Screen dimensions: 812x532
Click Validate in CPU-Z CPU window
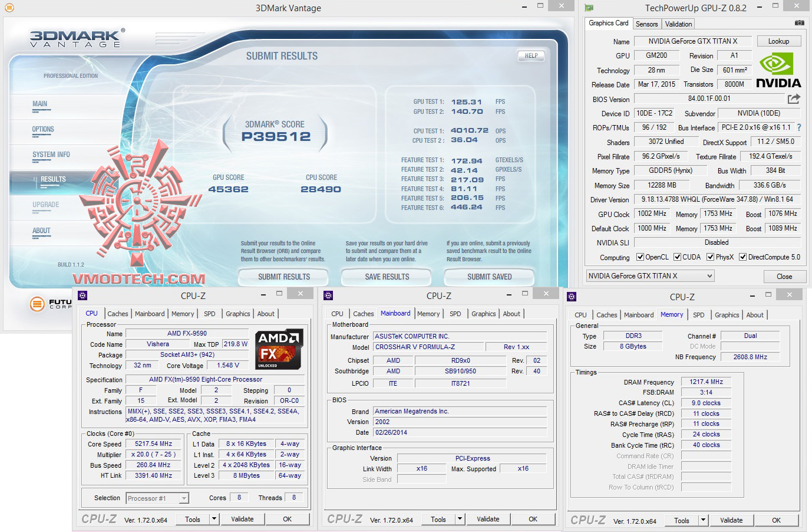tap(242, 519)
